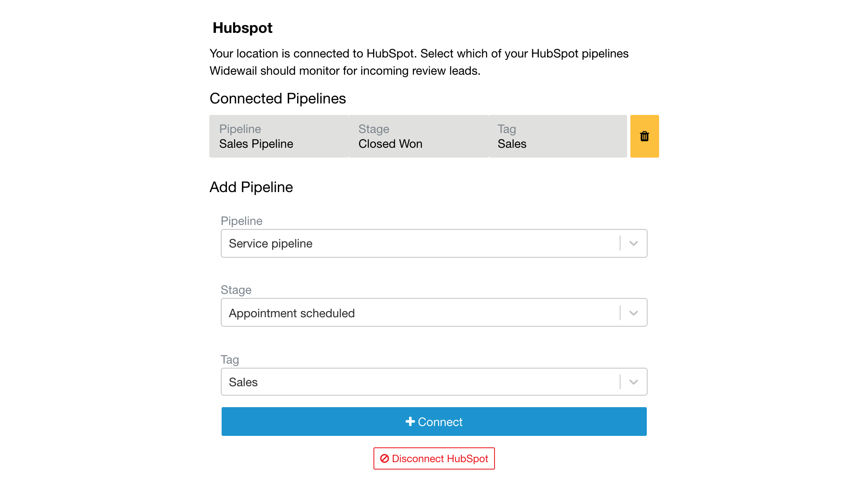The height and width of the screenshot is (488, 868).
Task: Click the Tag label above the third dropdown
Action: 230,360
